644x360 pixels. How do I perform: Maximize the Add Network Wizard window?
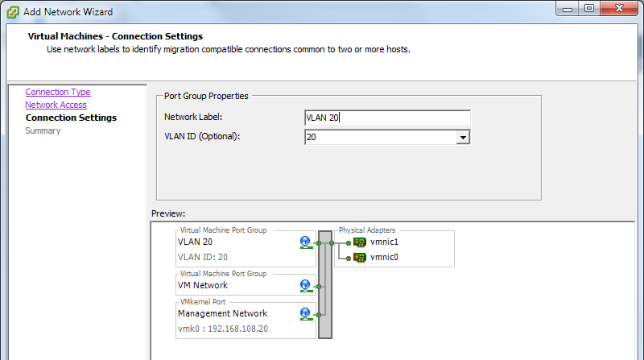(589, 8)
